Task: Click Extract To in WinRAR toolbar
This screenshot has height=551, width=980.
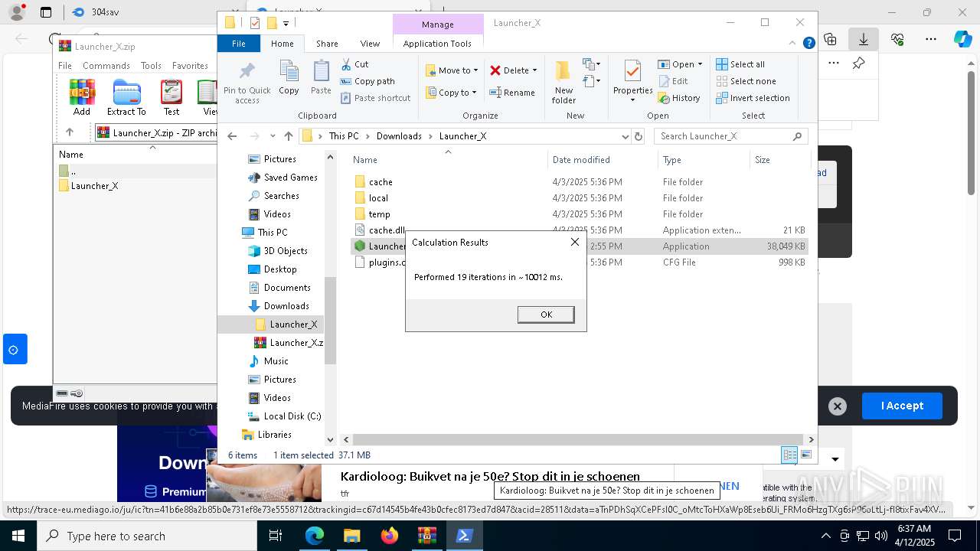Action: (x=126, y=97)
